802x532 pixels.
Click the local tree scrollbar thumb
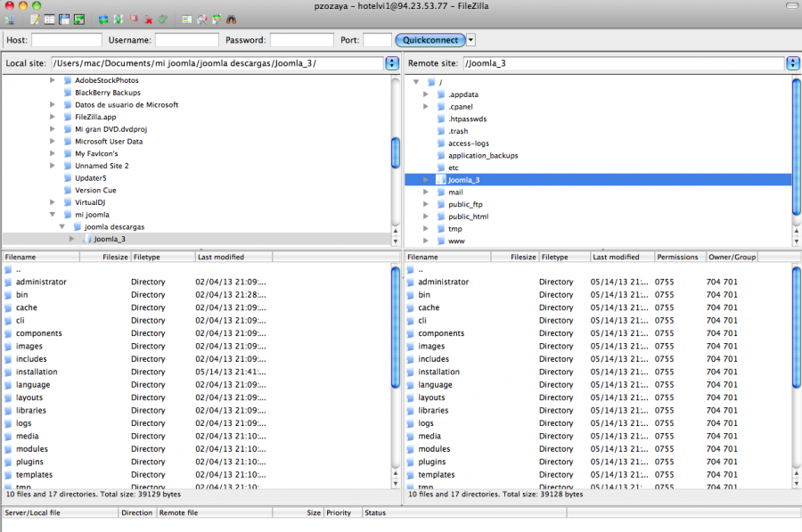396,153
